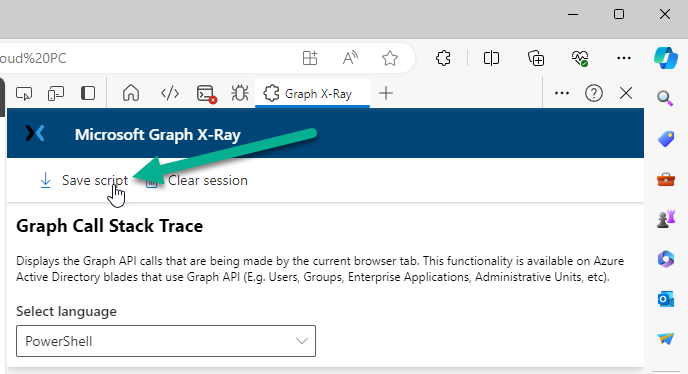This screenshot has height=374, width=688.
Task: Add this page to favorites star
Action: pyautogui.click(x=390, y=58)
